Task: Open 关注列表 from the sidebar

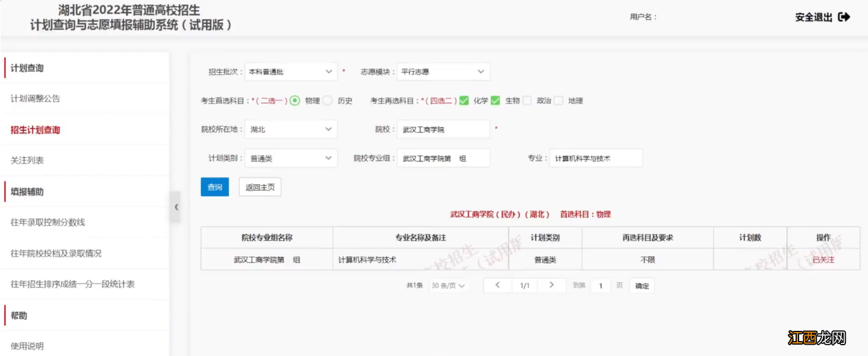Action: point(27,160)
